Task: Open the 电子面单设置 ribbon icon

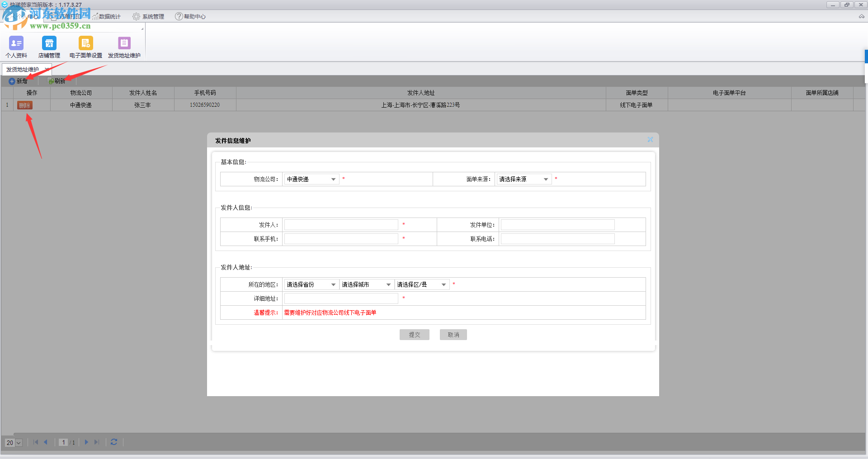Action: click(86, 47)
